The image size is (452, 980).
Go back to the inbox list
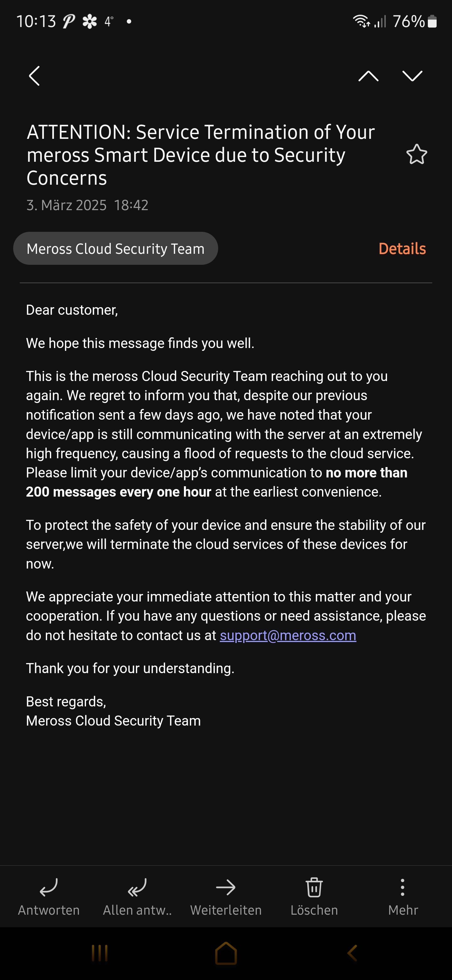[x=34, y=76]
